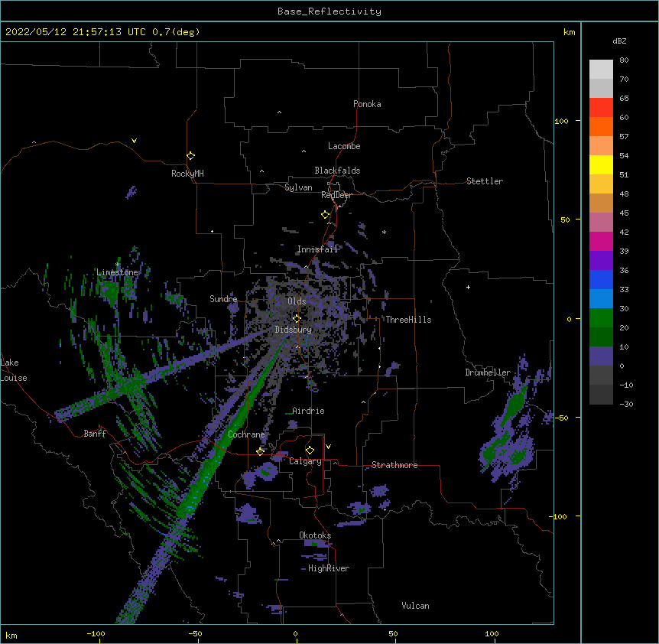This screenshot has width=659, height=644.
Task: Click the RockyMH label
Action: coord(187,174)
